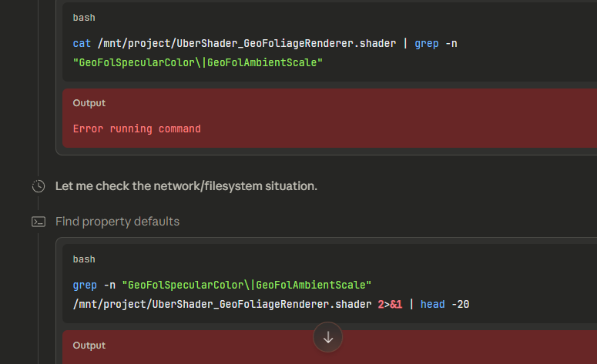Screen dimensions: 597x364
Task: Click "GeoFolSpecularColor\|GeoFolAmbientScale" string in first block
Action: pyautogui.click(x=198, y=62)
